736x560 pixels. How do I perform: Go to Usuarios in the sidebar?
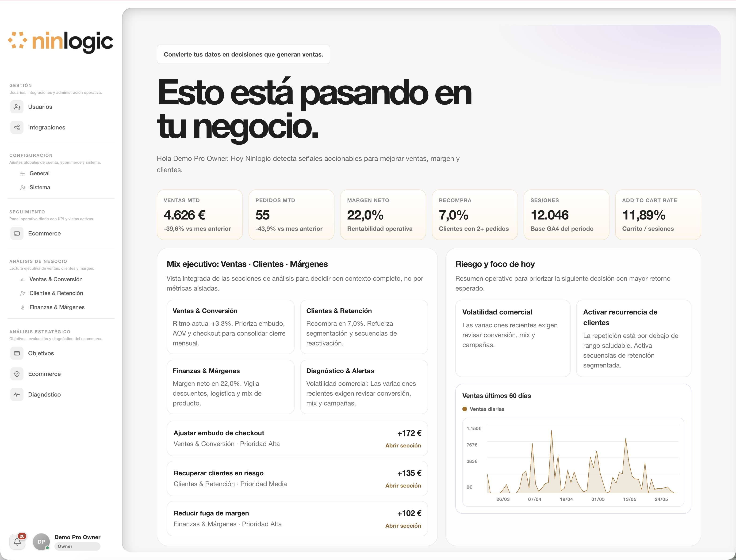pyautogui.click(x=40, y=107)
